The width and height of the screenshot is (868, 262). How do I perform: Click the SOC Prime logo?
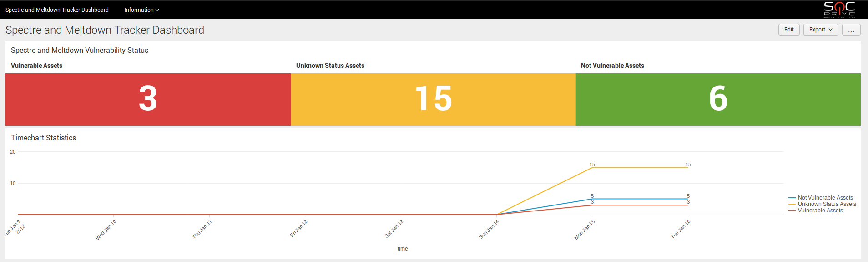click(839, 10)
